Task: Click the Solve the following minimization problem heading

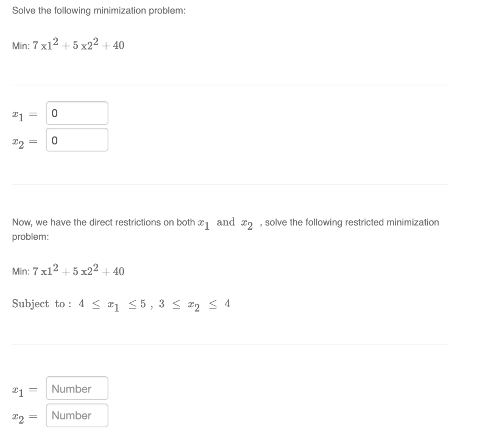Action: [x=100, y=10]
